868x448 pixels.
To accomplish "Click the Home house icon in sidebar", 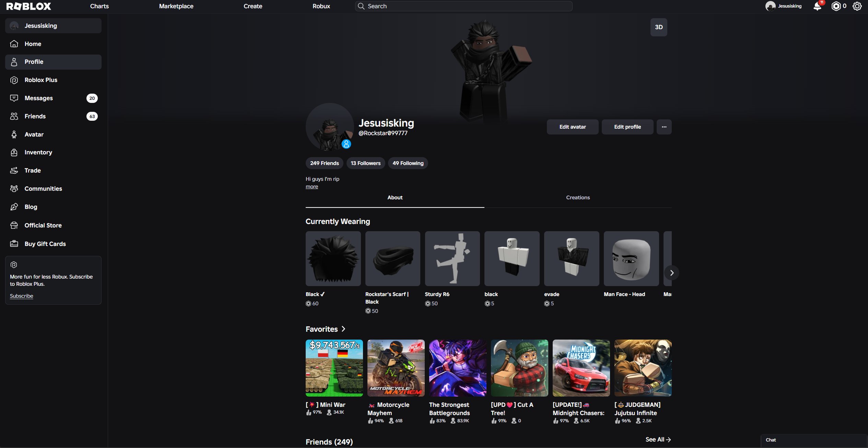I will 14,44.
